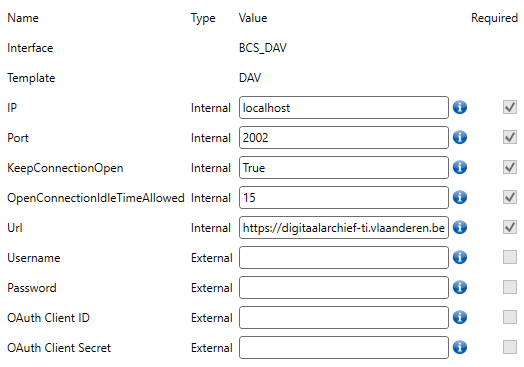Toggle Required checkbox for OAuth Client Secret
Image resolution: width=524 pixels, height=367 pixels.
[x=510, y=347]
